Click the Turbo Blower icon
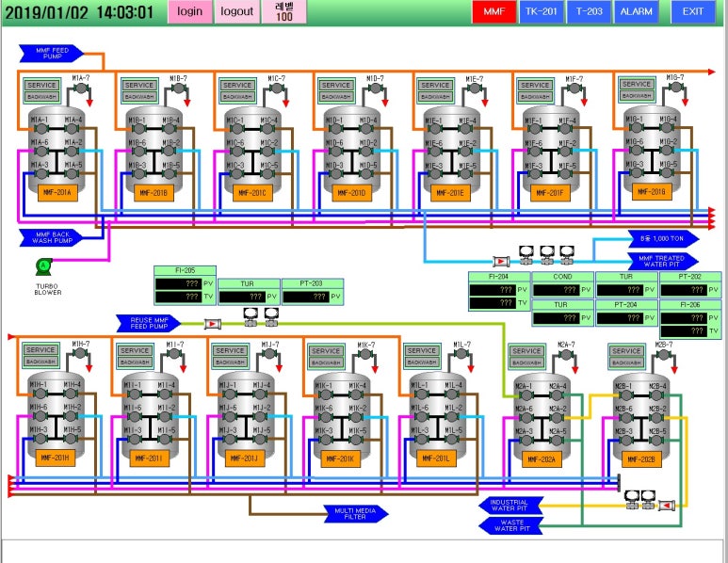The height and width of the screenshot is (563, 728). click(x=44, y=266)
